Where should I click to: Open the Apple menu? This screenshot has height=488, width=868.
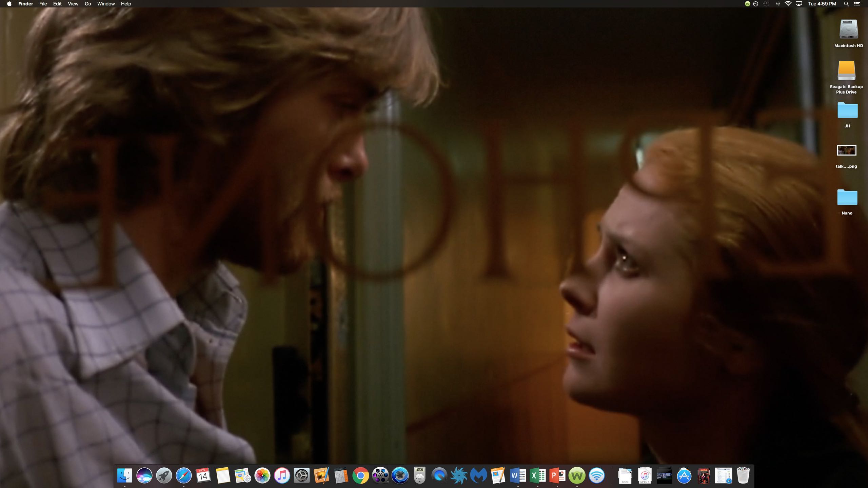9,4
